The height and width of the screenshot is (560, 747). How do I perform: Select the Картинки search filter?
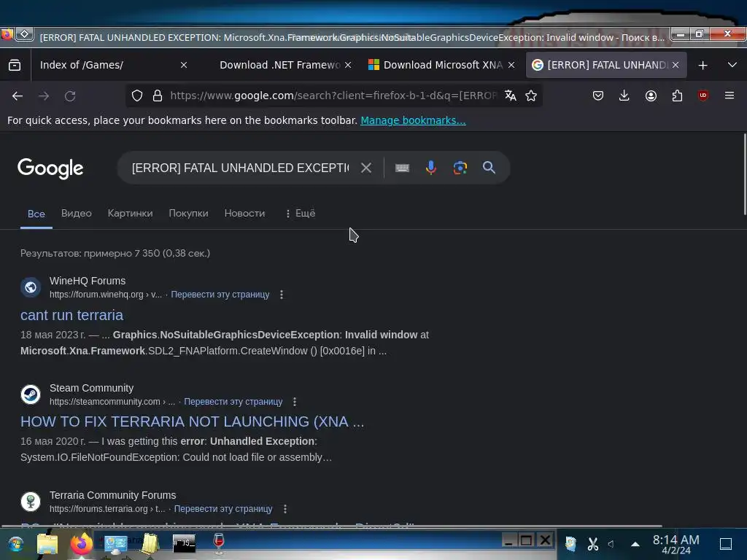tap(130, 214)
